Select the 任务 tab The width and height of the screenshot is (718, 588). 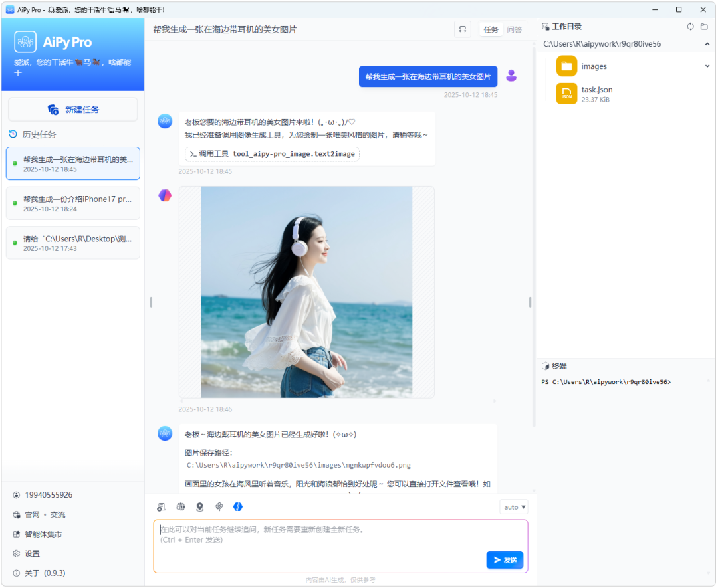pos(491,29)
